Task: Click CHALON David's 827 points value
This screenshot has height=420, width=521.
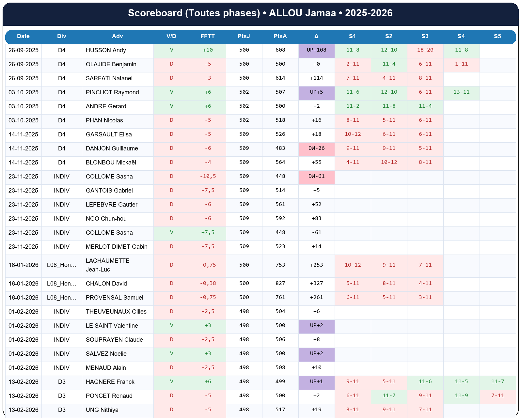Action: 280,284
